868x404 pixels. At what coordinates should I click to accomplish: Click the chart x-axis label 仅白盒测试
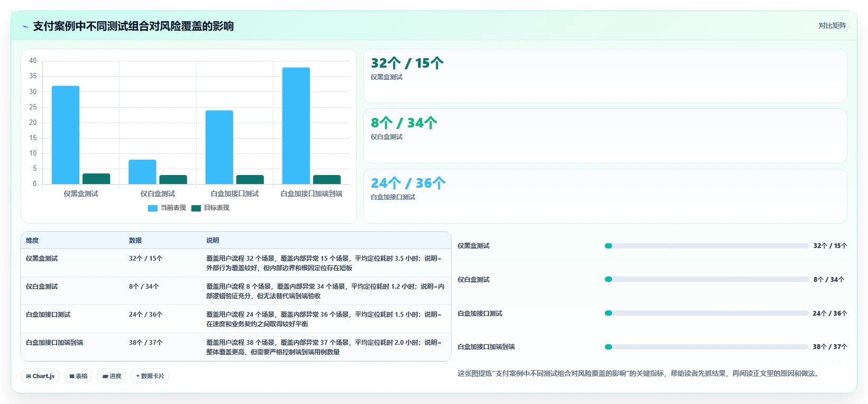tap(158, 194)
